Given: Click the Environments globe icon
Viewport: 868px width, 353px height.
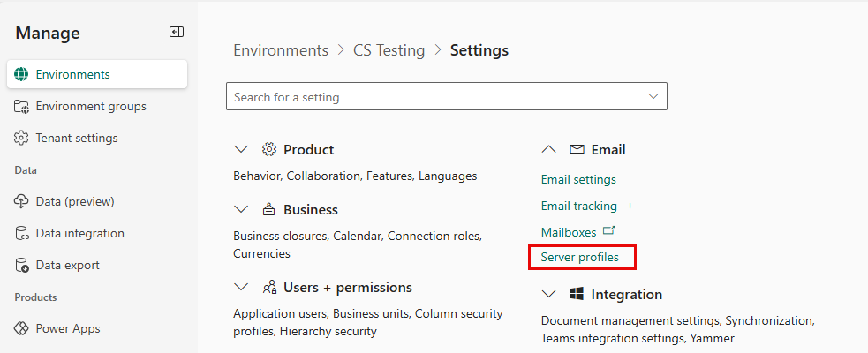Looking at the screenshot, I should [x=22, y=74].
